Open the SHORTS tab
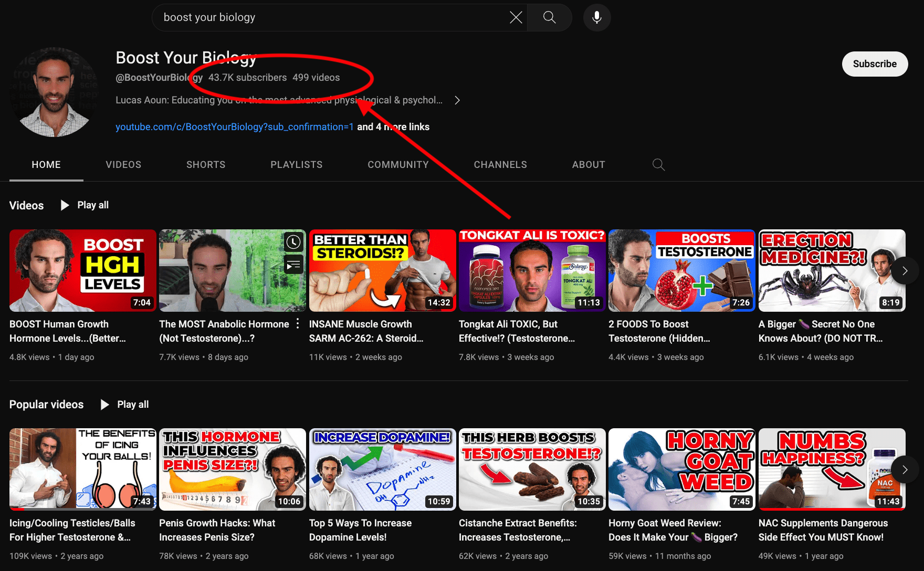 pyautogui.click(x=206, y=165)
